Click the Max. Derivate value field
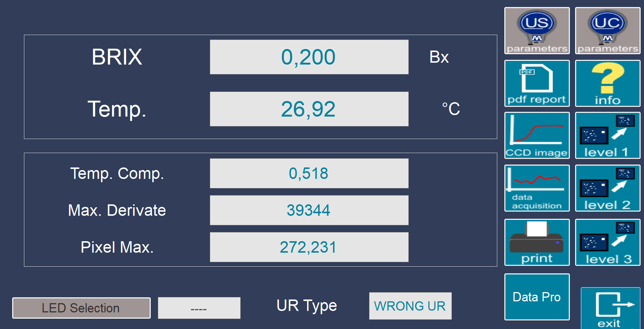The image size is (644, 329). pos(309,210)
